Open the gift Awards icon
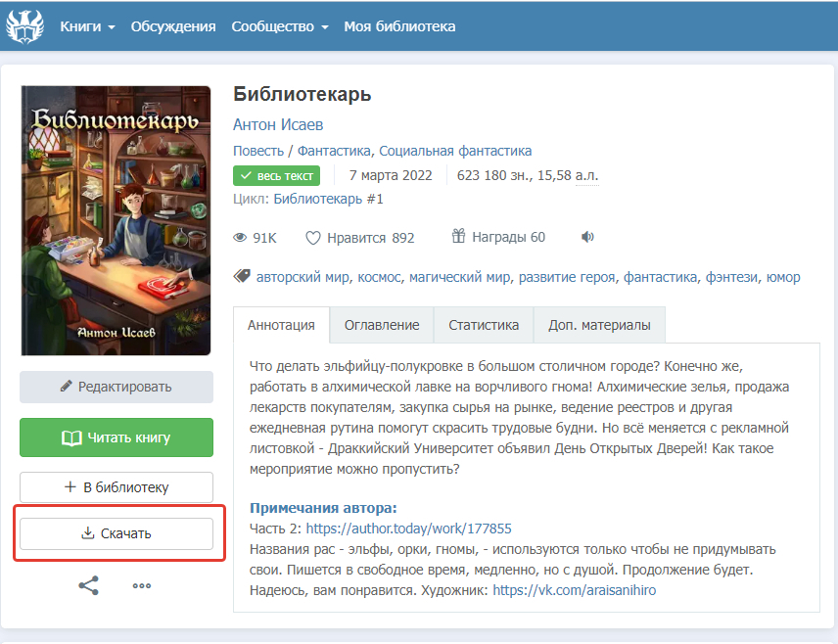The height and width of the screenshot is (644, 838). pyautogui.click(x=458, y=237)
